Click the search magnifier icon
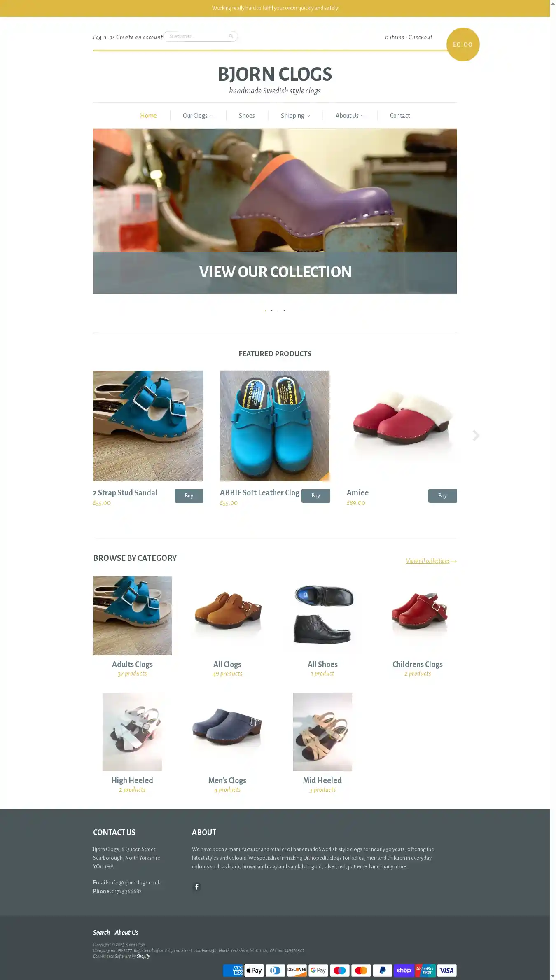Screen dimensions: 556x980 point(231,36)
